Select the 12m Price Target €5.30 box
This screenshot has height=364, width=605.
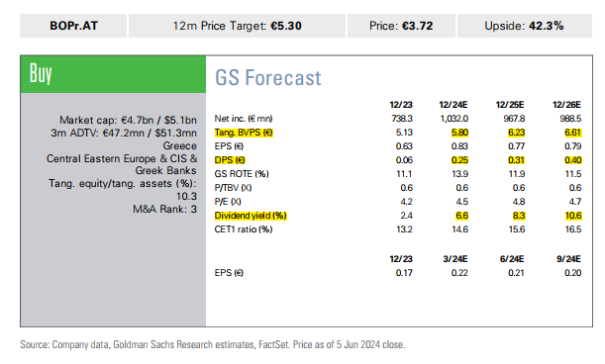[237, 26]
